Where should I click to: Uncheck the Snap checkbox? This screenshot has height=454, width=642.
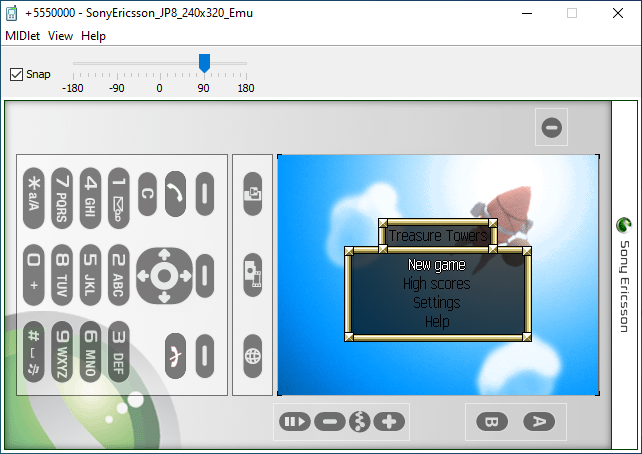[16, 75]
